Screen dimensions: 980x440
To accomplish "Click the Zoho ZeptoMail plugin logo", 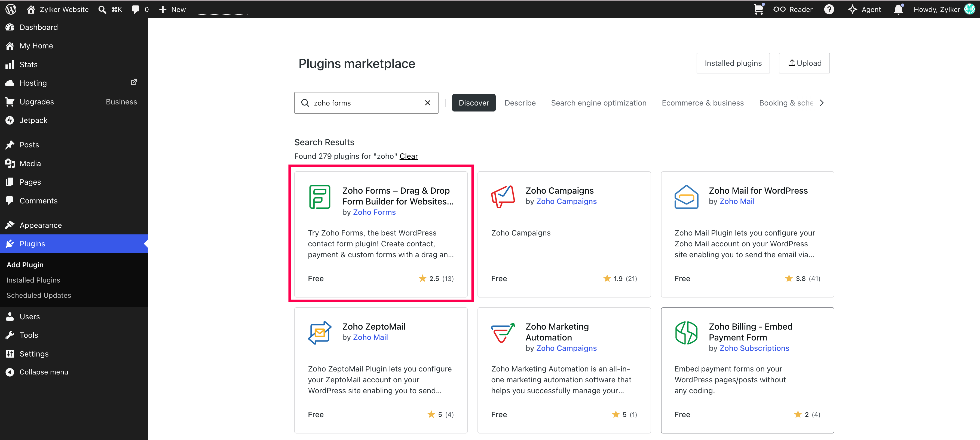I will coord(319,333).
